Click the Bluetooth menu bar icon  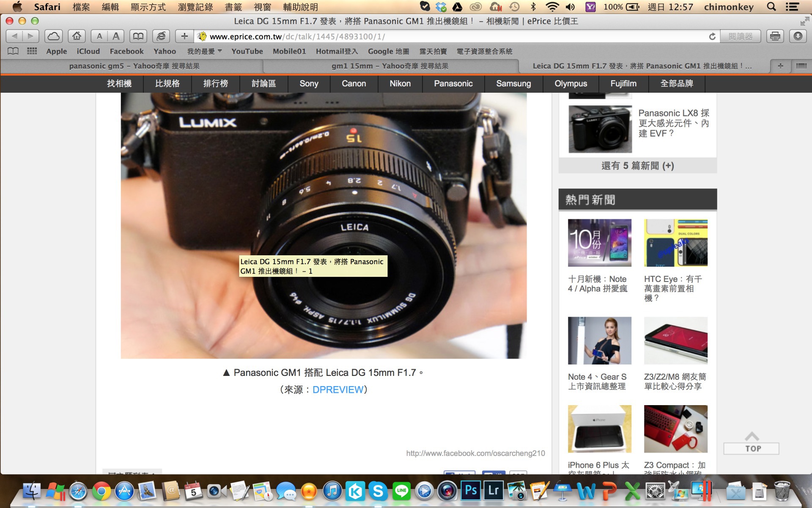tap(533, 7)
